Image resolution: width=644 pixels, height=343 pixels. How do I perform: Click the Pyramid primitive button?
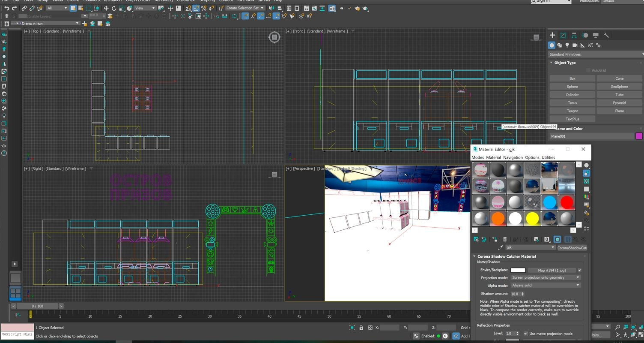619,103
